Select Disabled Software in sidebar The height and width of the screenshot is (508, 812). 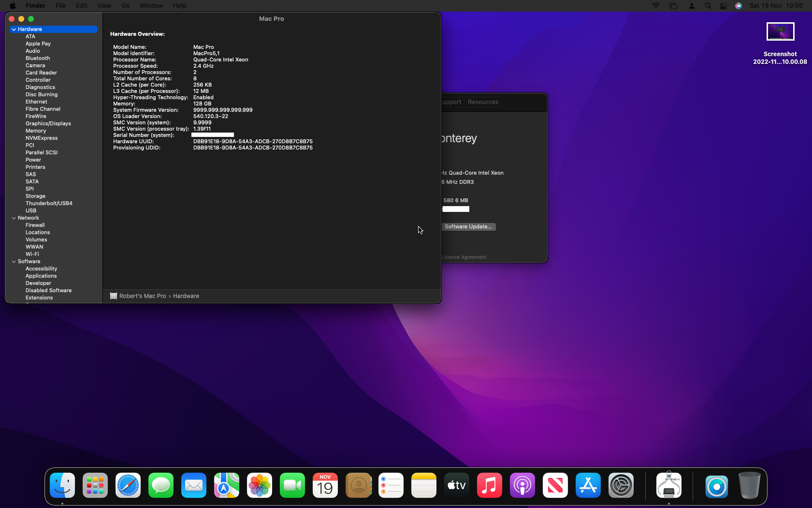coord(48,291)
